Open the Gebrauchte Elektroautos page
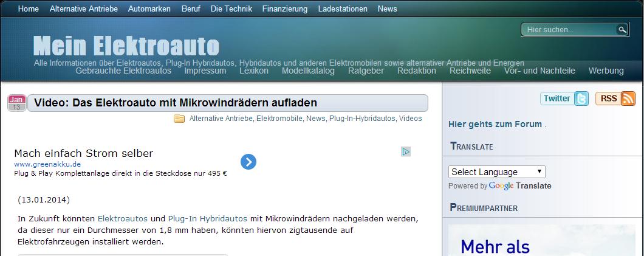Viewport: 644px width, 256px height. [x=123, y=71]
